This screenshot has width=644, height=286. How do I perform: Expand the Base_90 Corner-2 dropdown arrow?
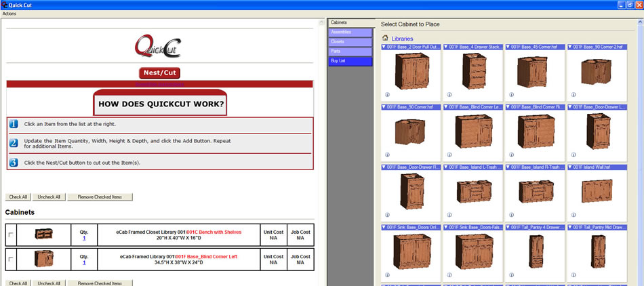point(570,47)
